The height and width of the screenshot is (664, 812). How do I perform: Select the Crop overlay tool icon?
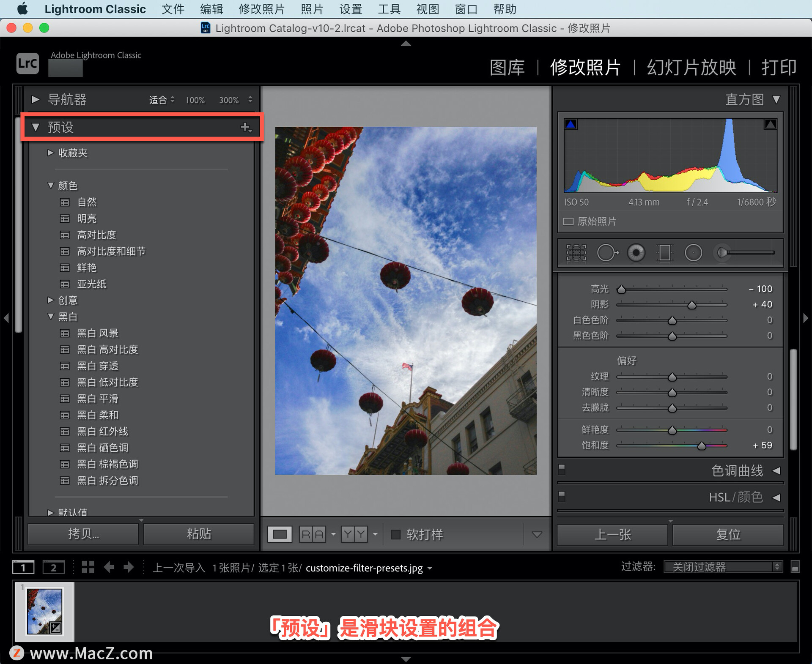click(576, 253)
